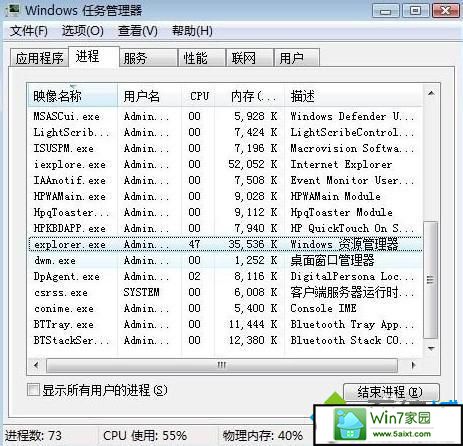Open the 文件(F) menu
Viewport: 463px width, 446px height.
pyautogui.click(x=28, y=31)
